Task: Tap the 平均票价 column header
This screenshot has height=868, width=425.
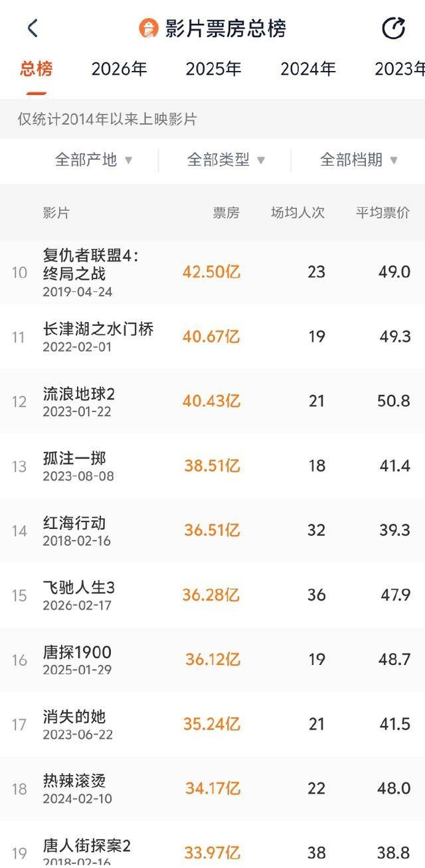Action: pyautogui.click(x=382, y=213)
